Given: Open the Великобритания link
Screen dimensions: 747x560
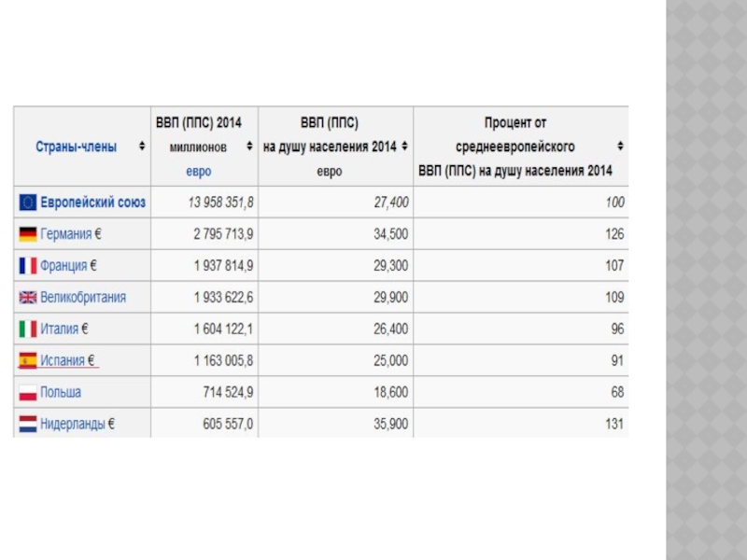Looking at the screenshot, I should (83, 298).
